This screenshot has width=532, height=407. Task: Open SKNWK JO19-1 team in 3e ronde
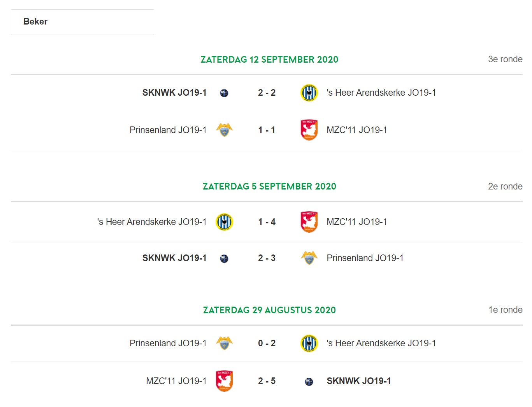point(174,93)
